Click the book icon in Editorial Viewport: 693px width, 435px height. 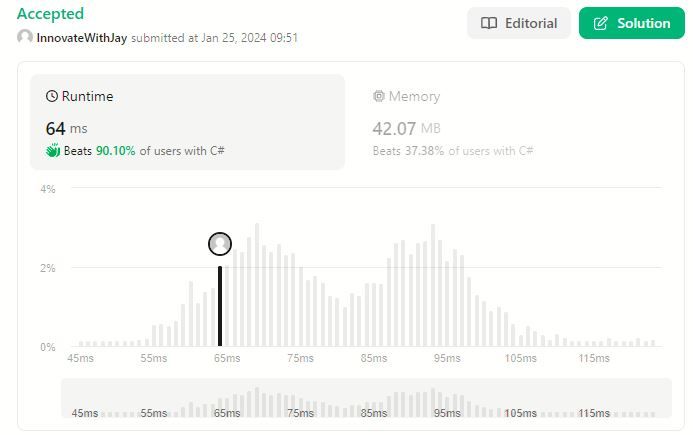(x=489, y=23)
